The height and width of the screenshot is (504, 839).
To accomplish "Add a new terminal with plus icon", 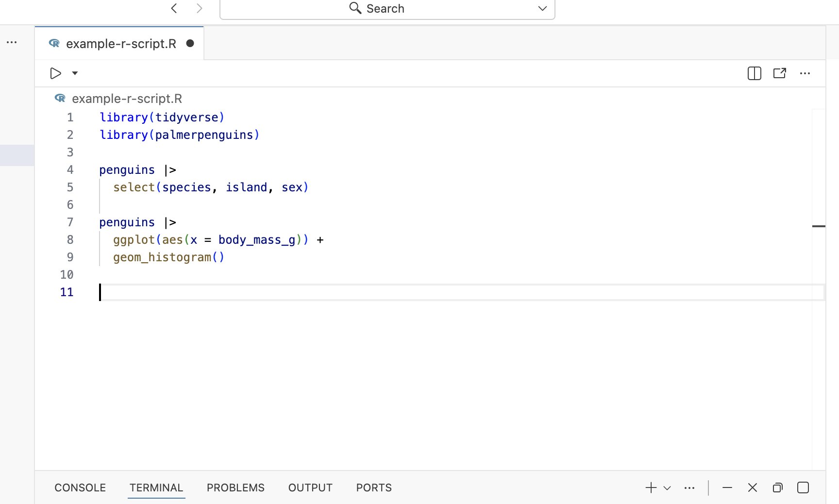I will 651,487.
